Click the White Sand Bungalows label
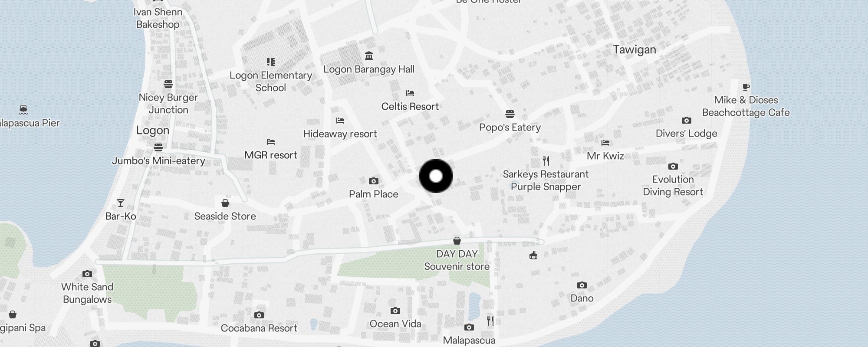 (x=87, y=293)
